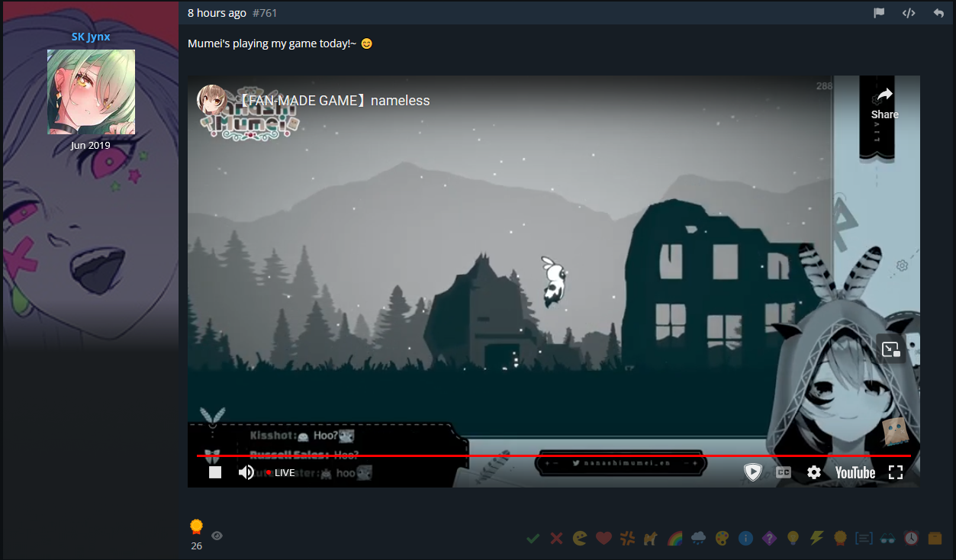React with the blue bracketed text icon
The width and height of the screenshot is (956, 560).
coord(864,539)
